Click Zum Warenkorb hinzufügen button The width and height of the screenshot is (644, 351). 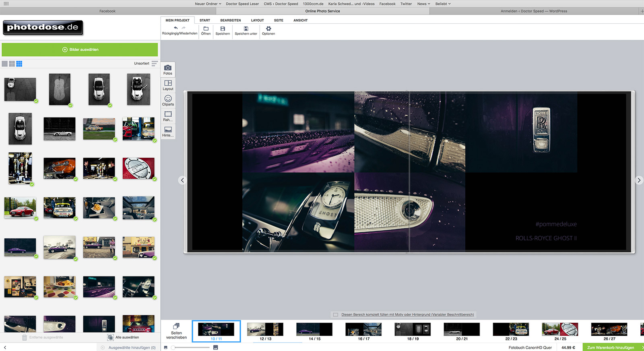[x=613, y=347]
